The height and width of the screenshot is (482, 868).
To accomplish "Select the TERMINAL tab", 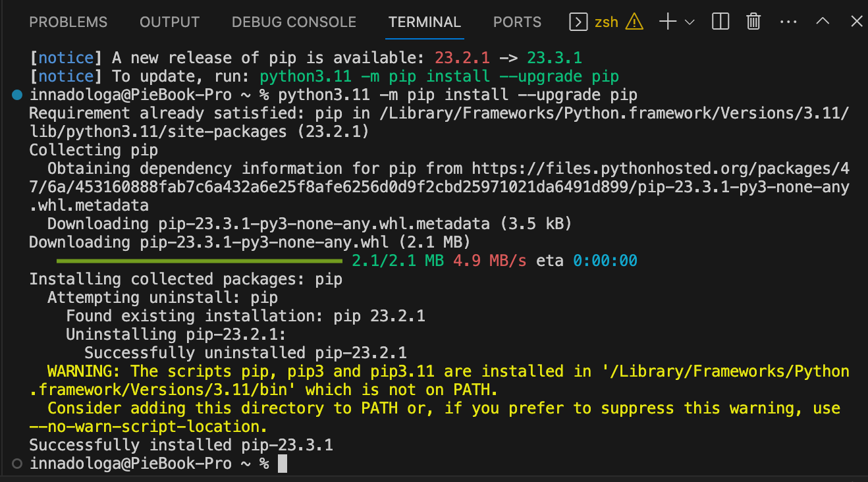I will pos(424,22).
